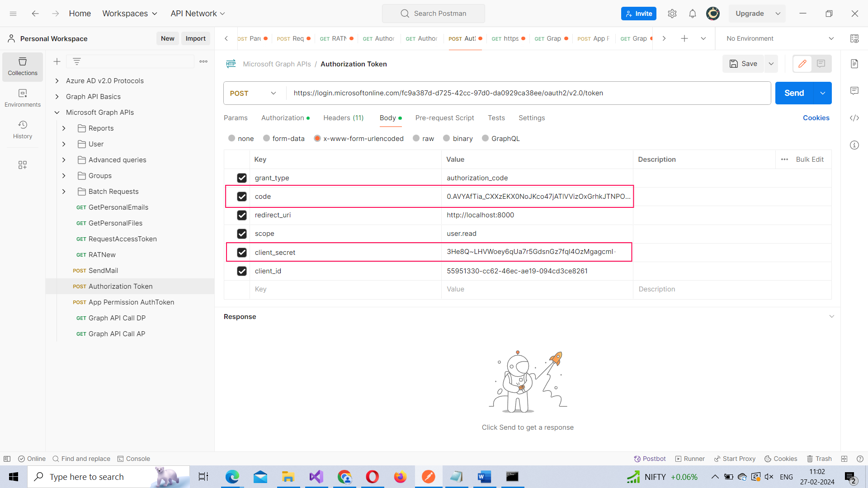Viewport: 868px width, 488px height.
Task: Click the Send button
Action: 794,93
